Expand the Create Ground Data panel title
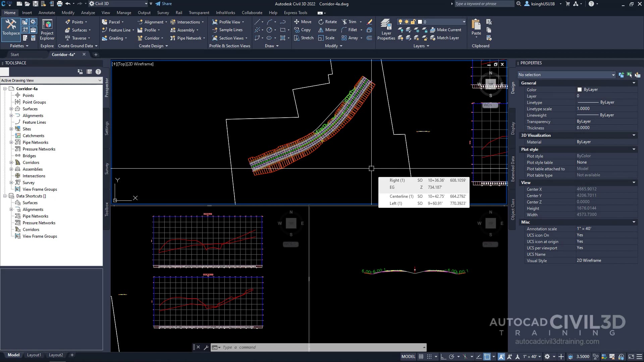 (77, 46)
